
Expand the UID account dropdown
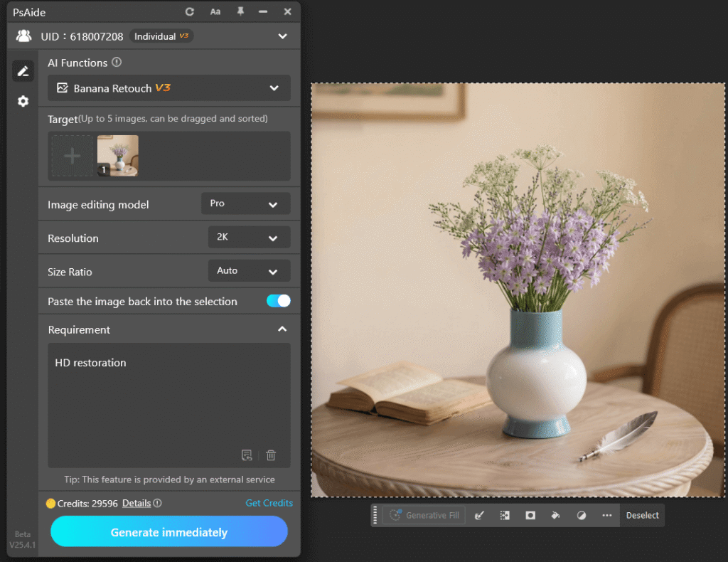click(283, 36)
